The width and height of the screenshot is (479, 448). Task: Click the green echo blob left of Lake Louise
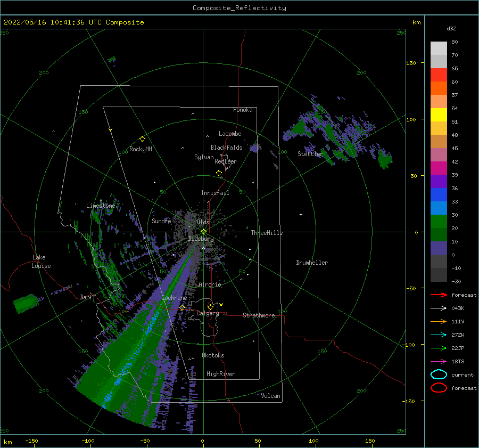click(26, 303)
